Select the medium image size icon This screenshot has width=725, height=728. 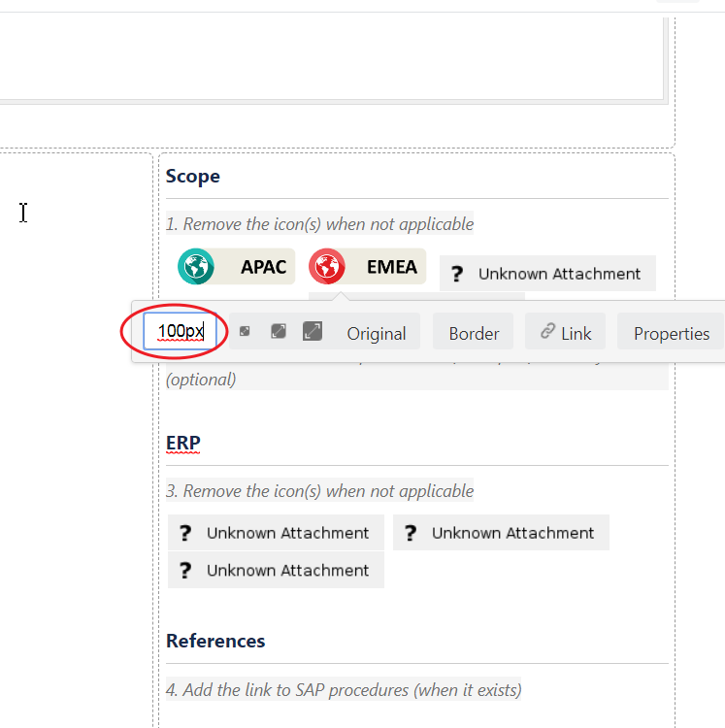[x=279, y=332]
